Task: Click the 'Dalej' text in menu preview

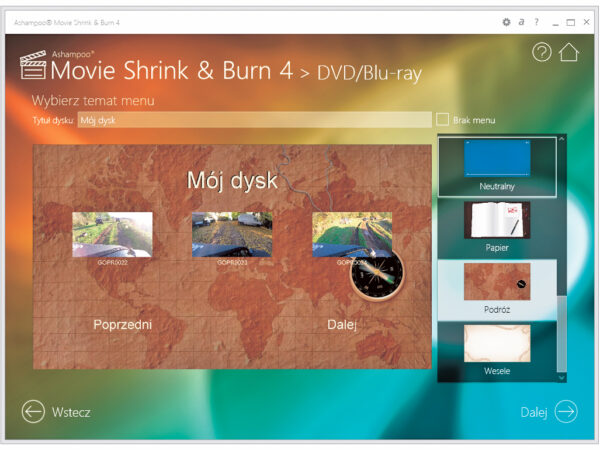Action: (342, 325)
